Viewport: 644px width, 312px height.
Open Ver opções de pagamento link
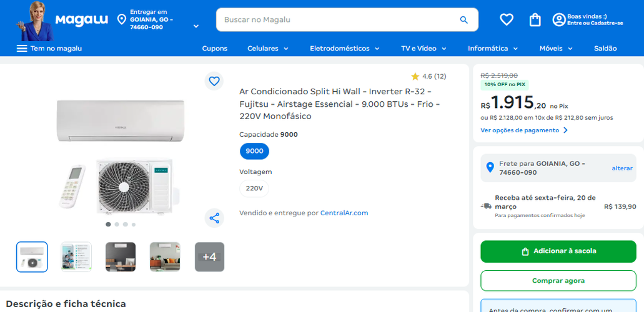coord(524,130)
